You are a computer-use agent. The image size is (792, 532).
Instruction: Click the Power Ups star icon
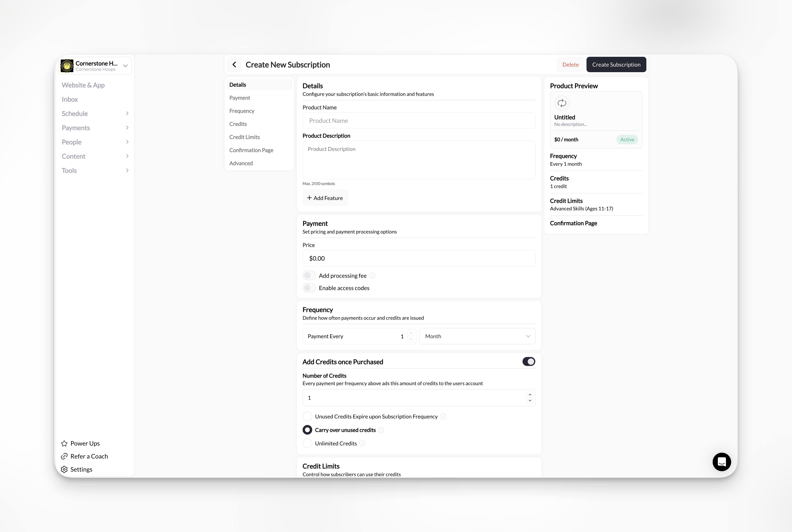(64, 443)
